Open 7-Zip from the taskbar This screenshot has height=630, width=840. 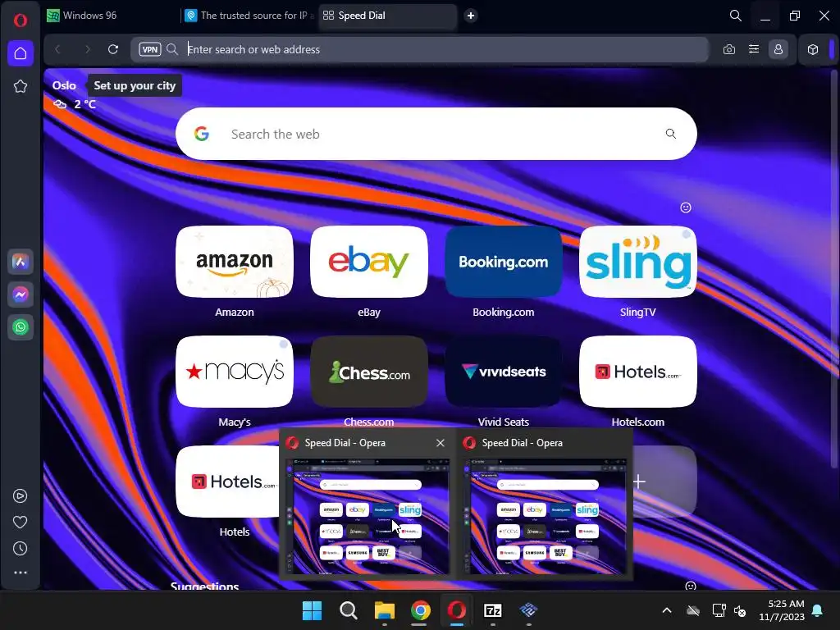click(493, 610)
